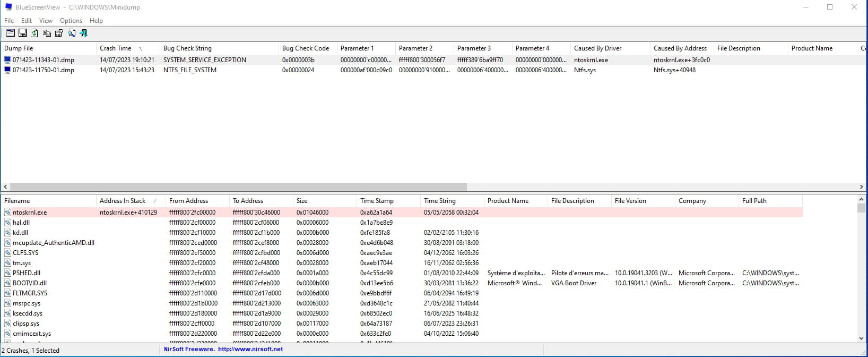Click the Ntfs.sys caused-by driver cell
The height and width of the screenshot is (357, 868).
tap(585, 70)
